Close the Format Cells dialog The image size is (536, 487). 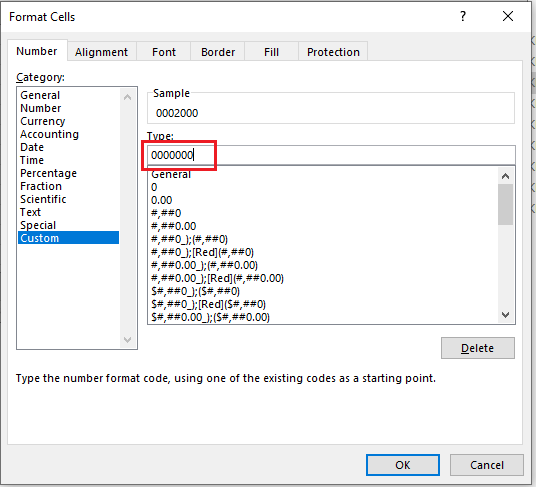click(x=508, y=16)
